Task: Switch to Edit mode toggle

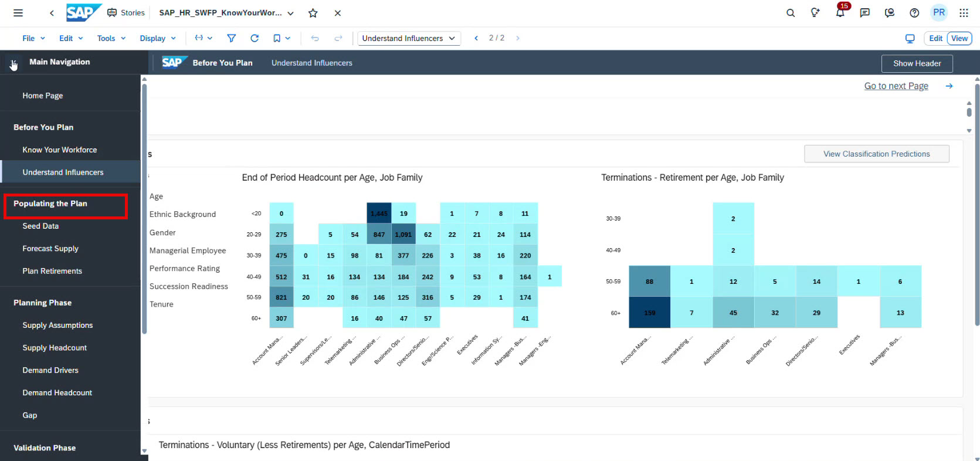Action: (935, 38)
